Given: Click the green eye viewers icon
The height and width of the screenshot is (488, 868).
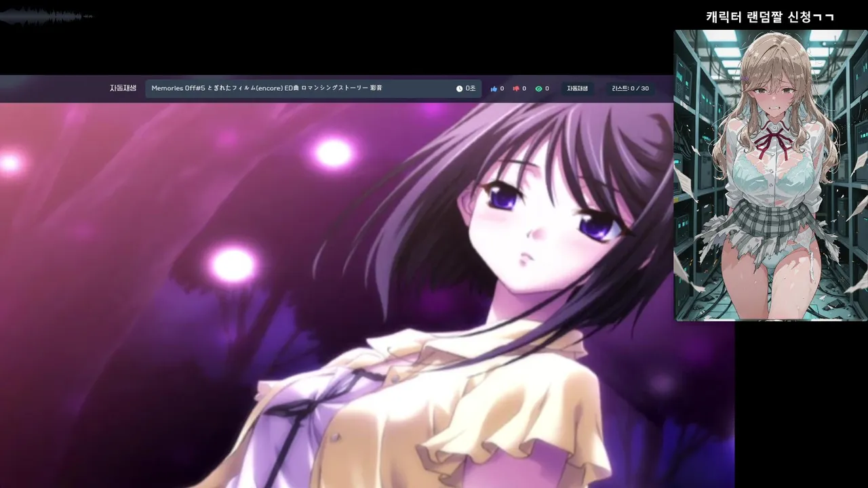Looking at the screenshot, I should pos(539,89).
